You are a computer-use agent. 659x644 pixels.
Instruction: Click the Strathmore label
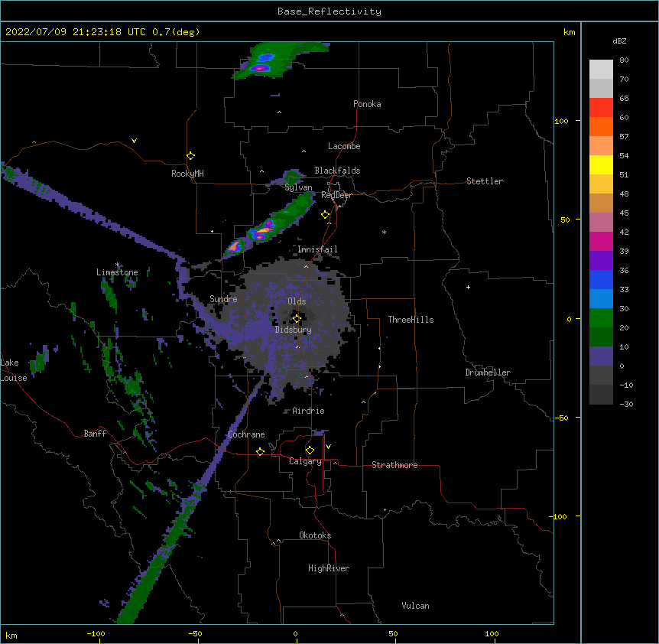coord(394,465)
